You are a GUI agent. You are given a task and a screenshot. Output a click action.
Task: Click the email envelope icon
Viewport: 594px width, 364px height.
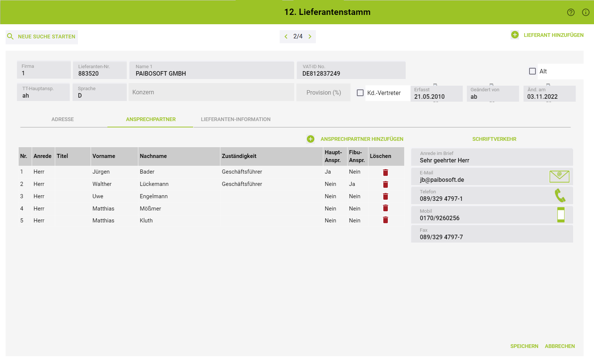pos(559,176)
